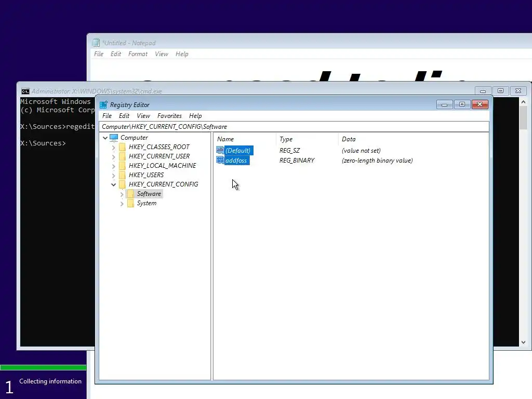This screenshot has height=399, width=532.
Task: Collapse the HKEY_CURRENT_CONFIG hive
Action: pyautogui.click(x=114, y=184)
